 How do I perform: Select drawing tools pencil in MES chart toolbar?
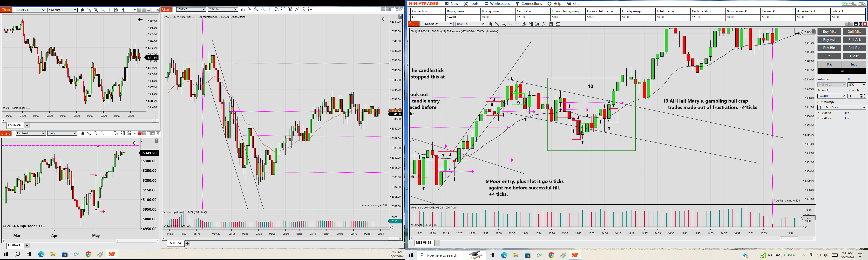point(497,24)
